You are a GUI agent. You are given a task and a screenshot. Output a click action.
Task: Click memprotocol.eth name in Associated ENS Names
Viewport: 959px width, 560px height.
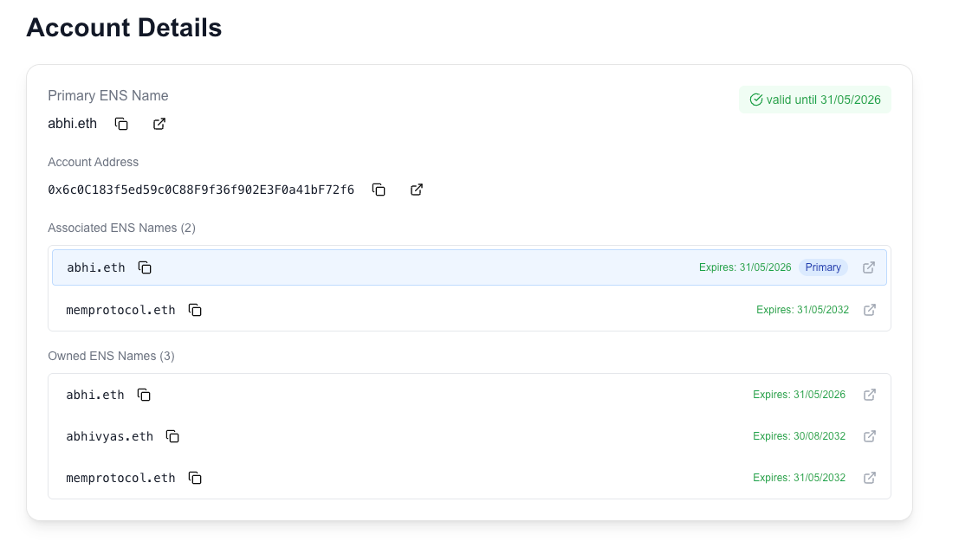tap(120, 311)
